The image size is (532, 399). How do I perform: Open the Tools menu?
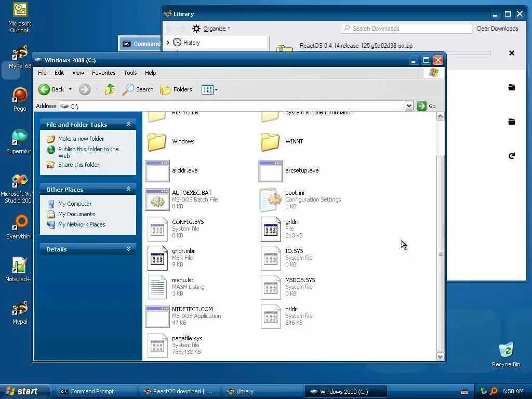130,73
